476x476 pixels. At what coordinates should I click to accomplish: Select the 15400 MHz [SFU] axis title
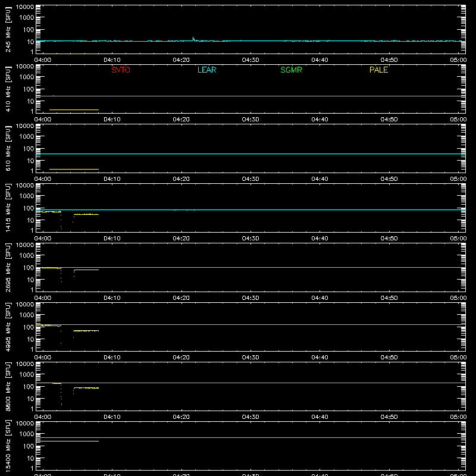click(x=8, y=446)
